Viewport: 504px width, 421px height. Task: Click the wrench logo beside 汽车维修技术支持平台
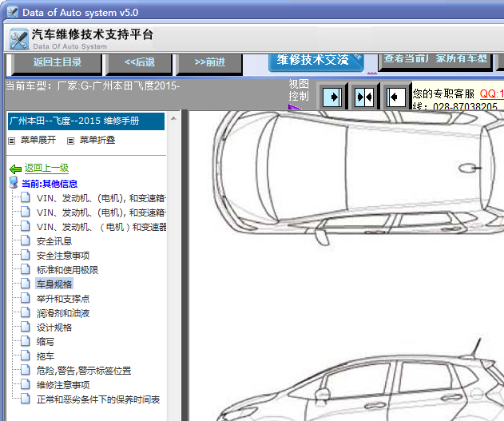(19, 39)
